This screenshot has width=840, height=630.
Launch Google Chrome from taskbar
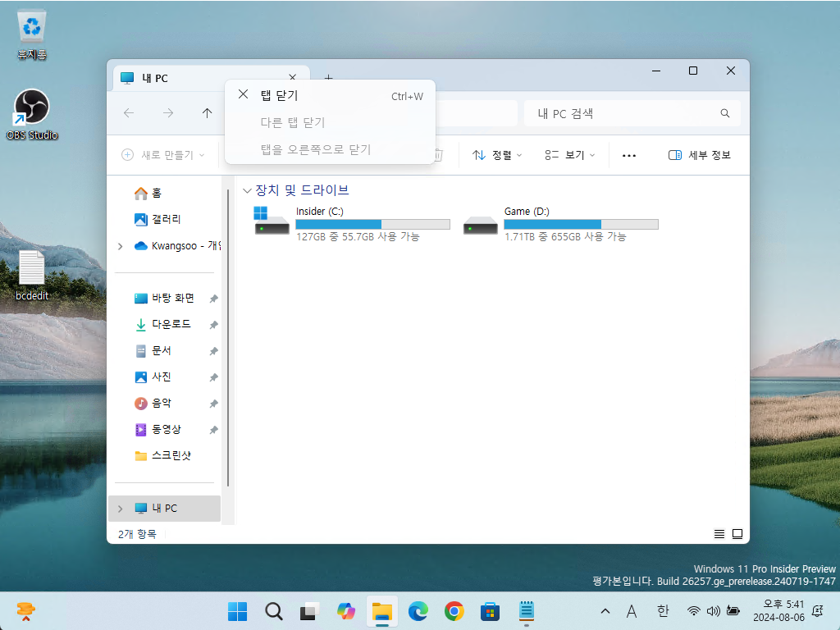click(454, 610)
